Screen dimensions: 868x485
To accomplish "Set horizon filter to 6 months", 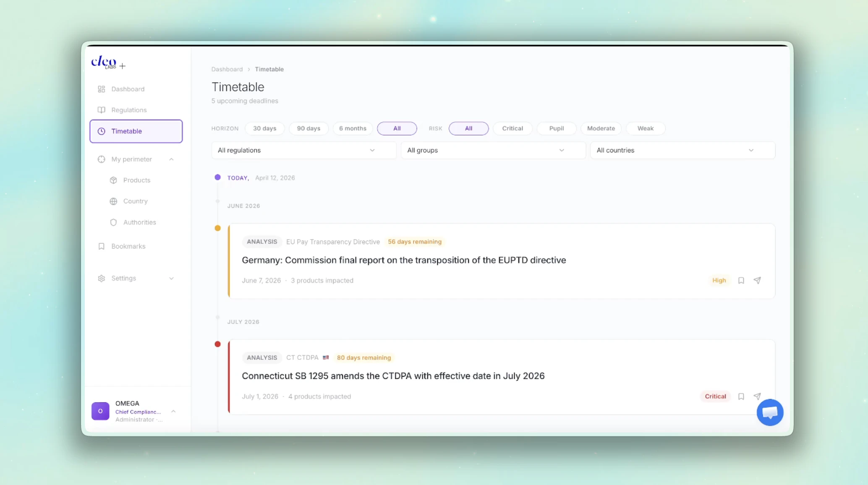I will point(353,128).
